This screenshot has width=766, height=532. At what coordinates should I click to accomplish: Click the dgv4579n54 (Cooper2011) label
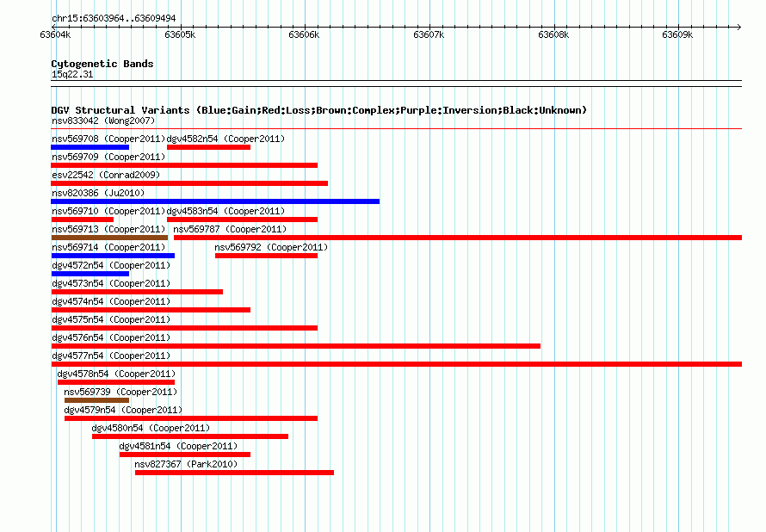coord(123,410)
